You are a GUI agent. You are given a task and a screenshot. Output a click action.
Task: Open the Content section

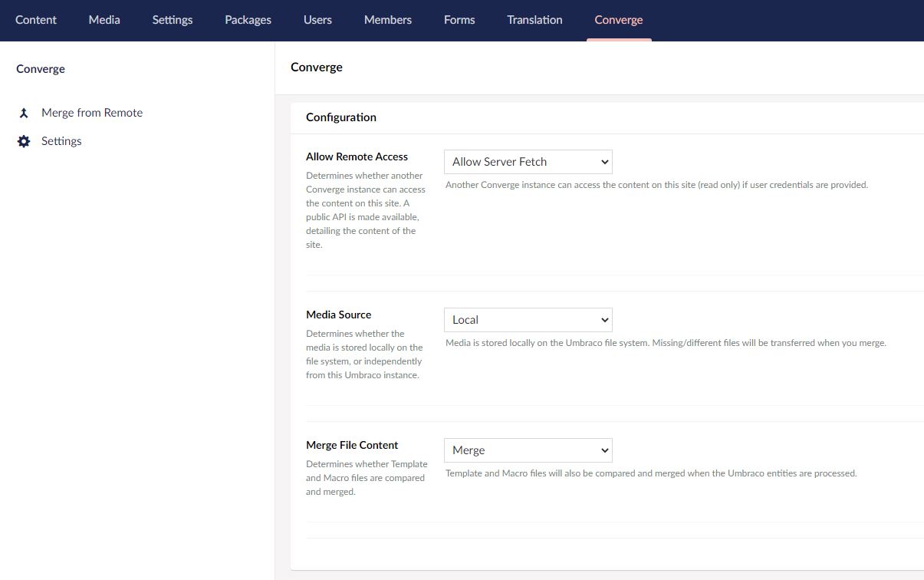(36, 20)
